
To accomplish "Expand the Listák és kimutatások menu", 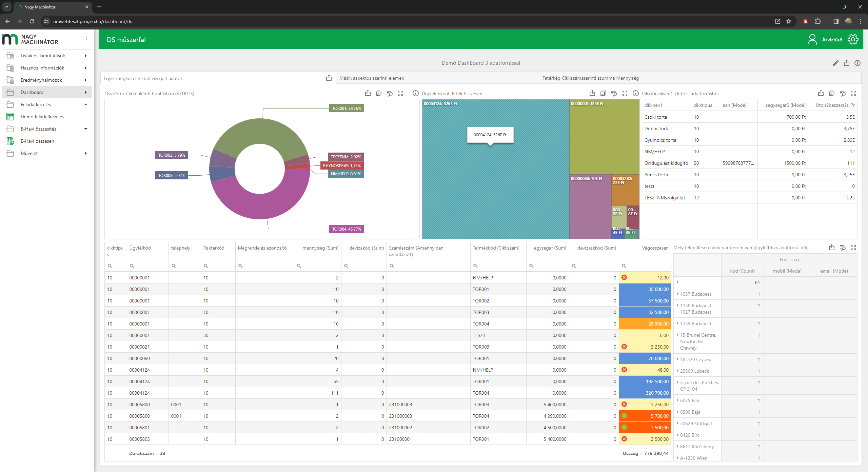I will coord(43,56).
